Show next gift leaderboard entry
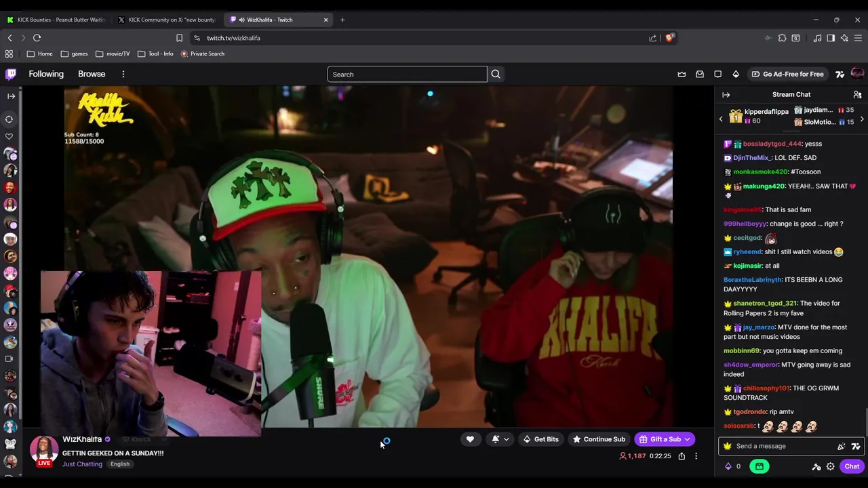 (862, 119)
